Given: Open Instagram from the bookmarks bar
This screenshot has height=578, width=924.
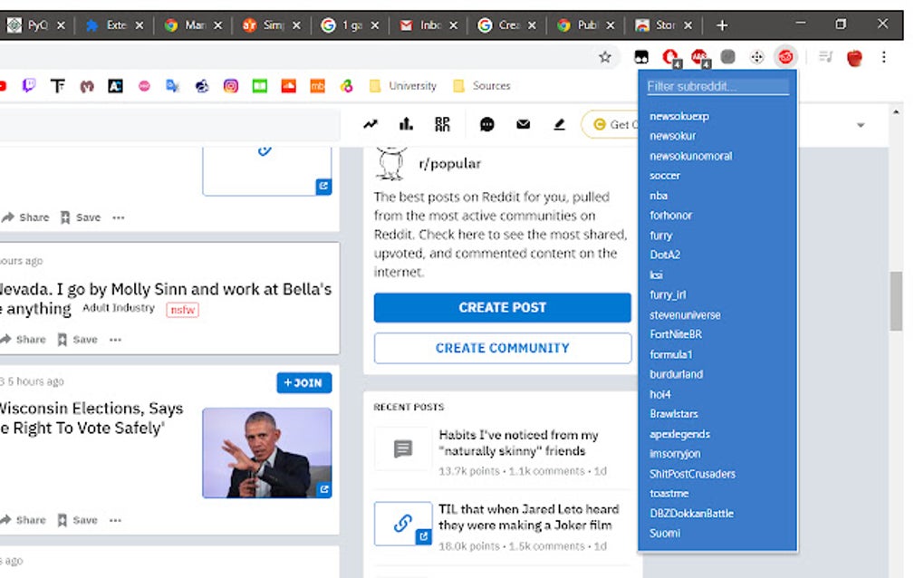Looking at the screenshot, I should (231, 86).
